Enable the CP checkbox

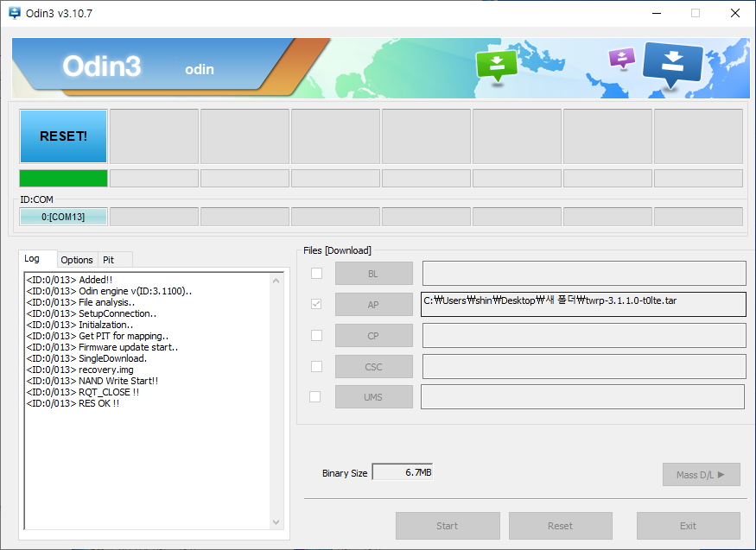(x=317, y=336)
